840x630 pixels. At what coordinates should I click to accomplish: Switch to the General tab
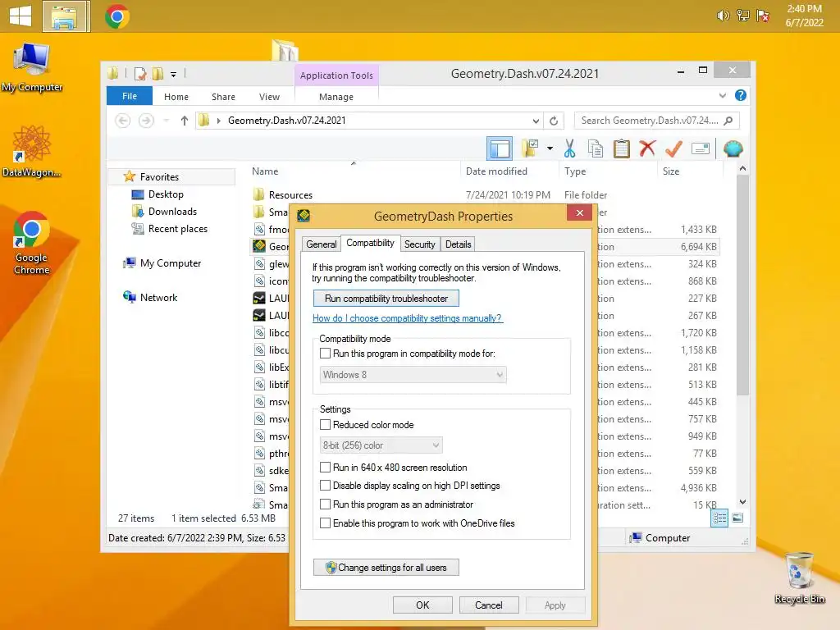[x=322, y=244]
